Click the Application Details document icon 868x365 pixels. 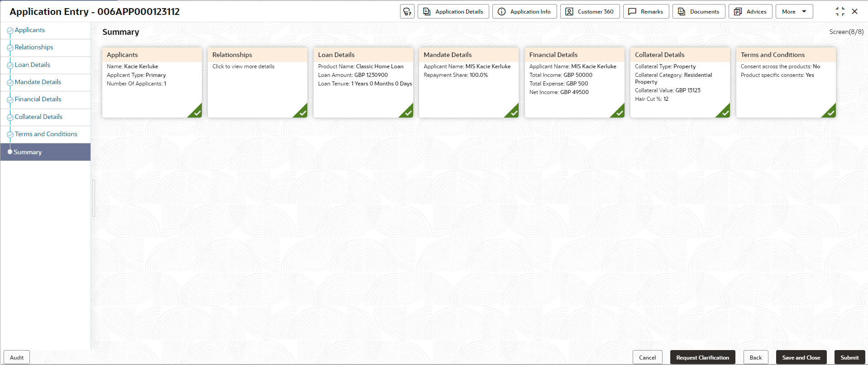(427, 12)
